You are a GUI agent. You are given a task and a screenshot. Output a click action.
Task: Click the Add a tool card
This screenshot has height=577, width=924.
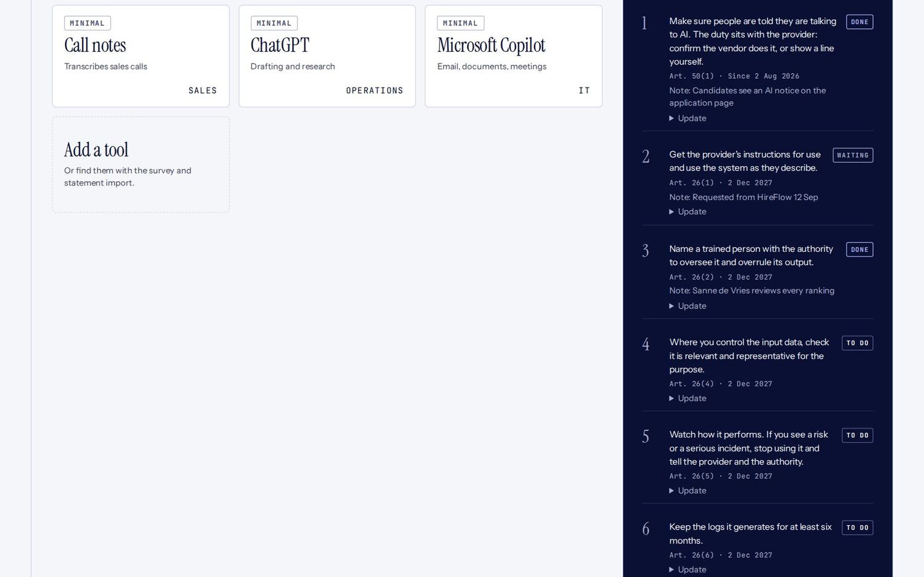pos(141,165)
